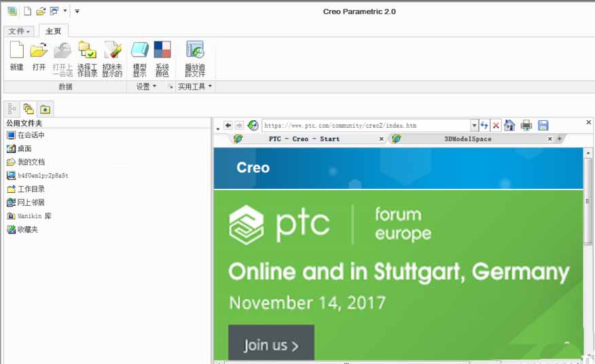Click the Creo header title
The height and width of the screenshot is (364, 595).
(253, 167)
